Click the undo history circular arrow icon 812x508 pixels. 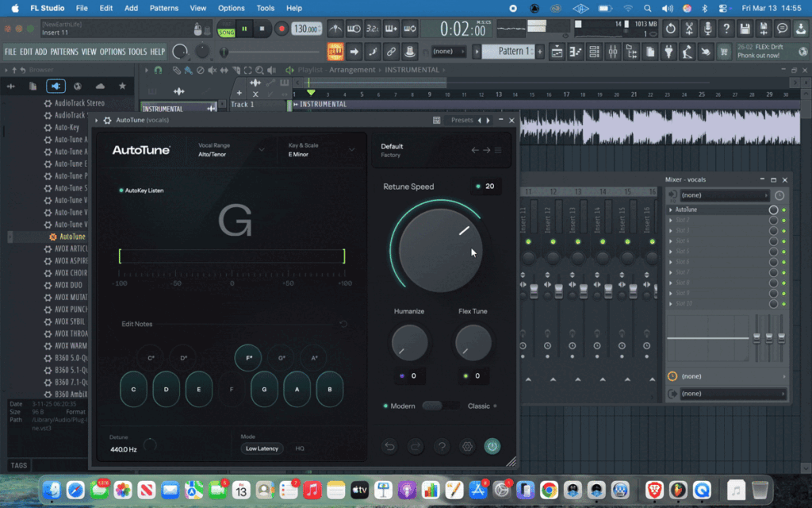670,29
